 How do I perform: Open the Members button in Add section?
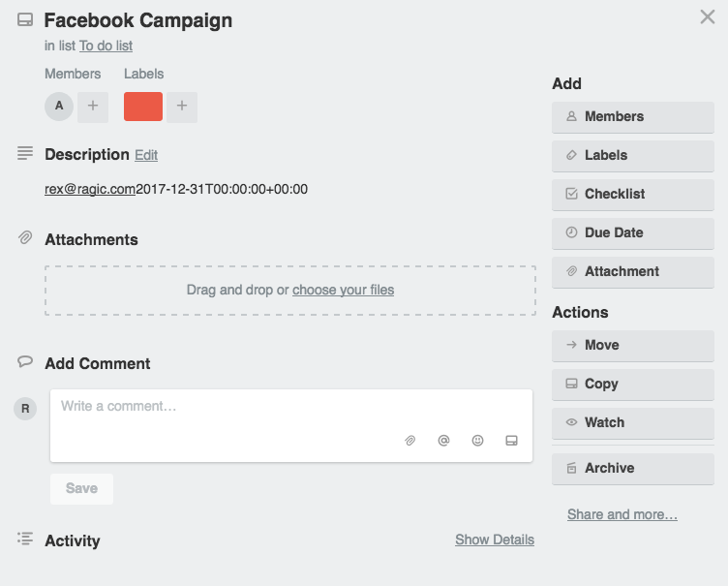(633, 117)
